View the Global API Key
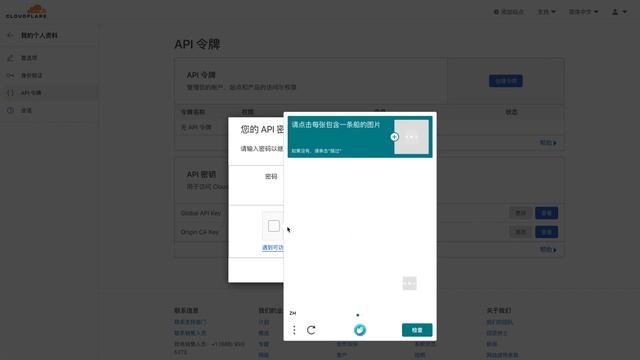The width and height of the screenshot is (640, 360). tap(547, 213)
